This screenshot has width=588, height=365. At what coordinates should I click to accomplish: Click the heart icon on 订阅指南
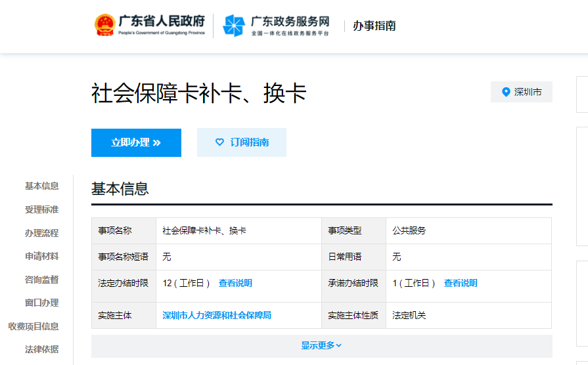pyautogui.click(x=219, y=142)
